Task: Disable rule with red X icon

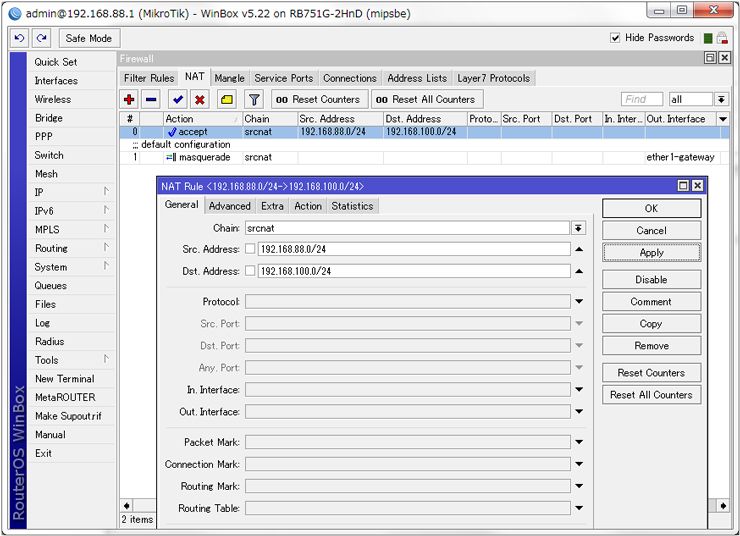Action: tap(200, 100)
